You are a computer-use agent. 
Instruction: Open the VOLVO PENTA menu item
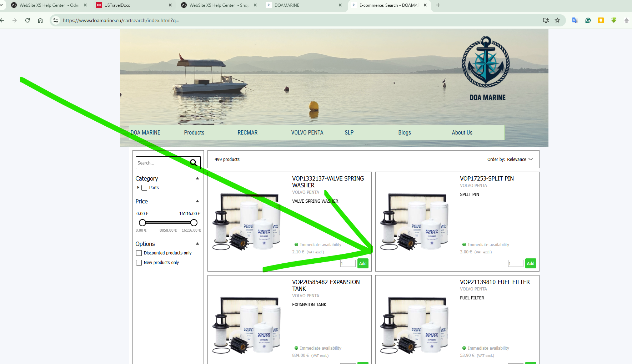(x=307, y=132)
